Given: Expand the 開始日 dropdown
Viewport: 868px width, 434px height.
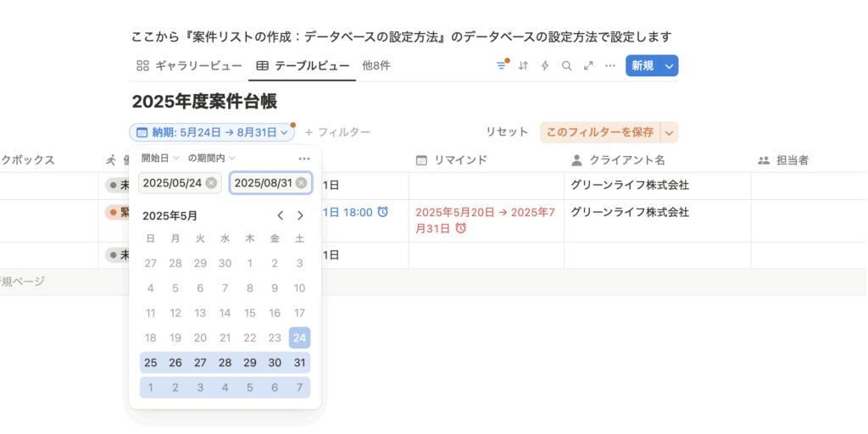Looking at the screenshot, I should point(160,158).
